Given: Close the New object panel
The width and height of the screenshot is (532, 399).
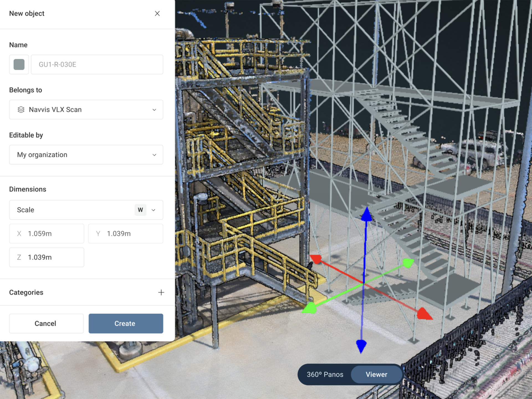Looking at the screenshot, I should point(157,13).
